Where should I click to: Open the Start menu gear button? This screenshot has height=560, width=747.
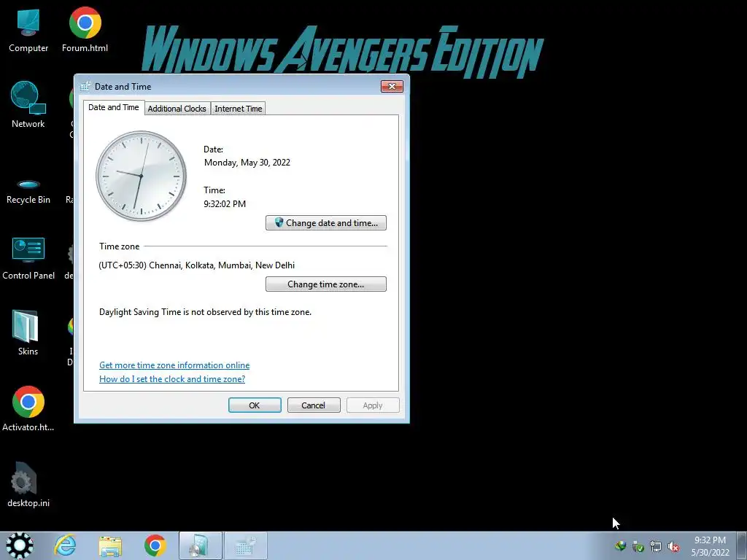tap(19, 545)
